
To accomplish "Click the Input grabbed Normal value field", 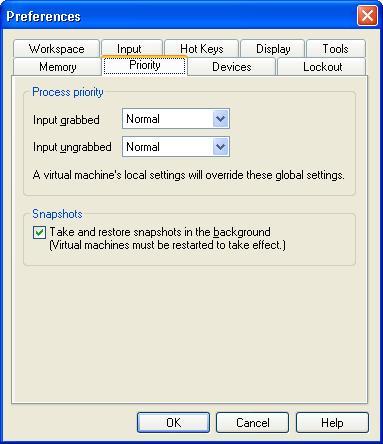I will click(x=176, y=119).
